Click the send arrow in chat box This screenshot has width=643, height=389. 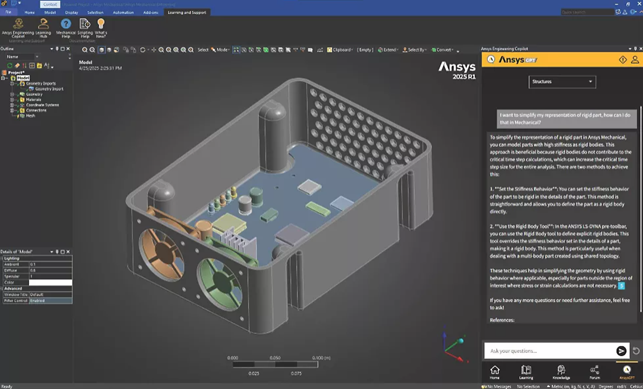(621, 351)
